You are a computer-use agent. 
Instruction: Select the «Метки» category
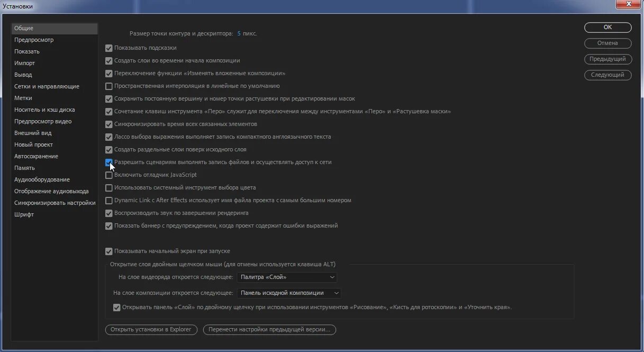(55, 98)
